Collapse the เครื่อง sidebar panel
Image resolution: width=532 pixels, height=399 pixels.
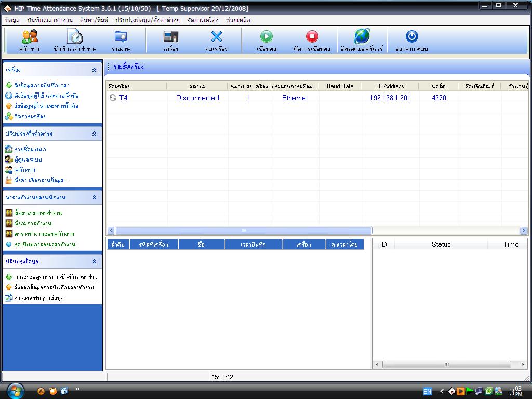[95, 70]
